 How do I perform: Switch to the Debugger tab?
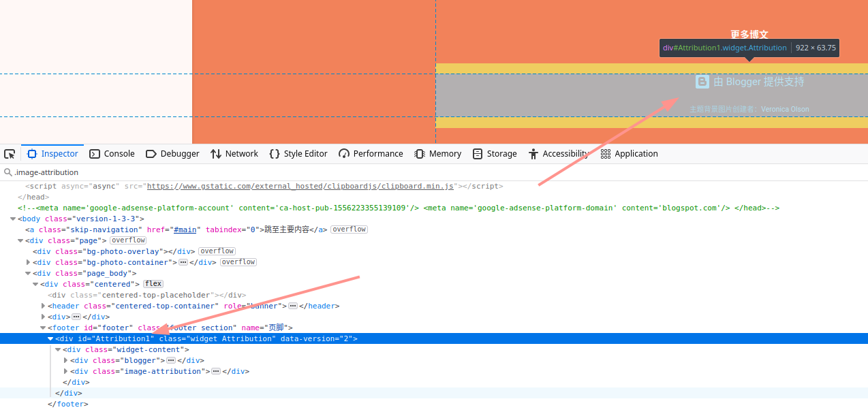pos(172,154)
